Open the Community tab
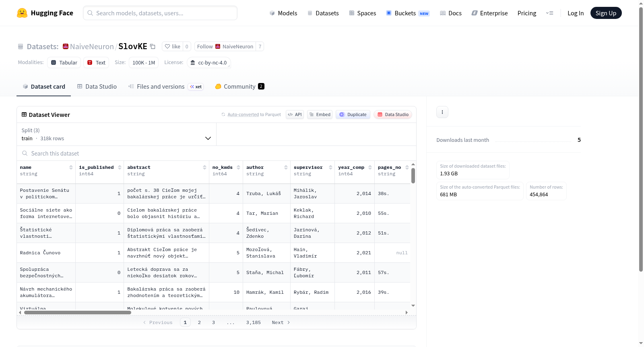This screenshot has width=644, height=347. pyautogui.click(x=239, y=87)
